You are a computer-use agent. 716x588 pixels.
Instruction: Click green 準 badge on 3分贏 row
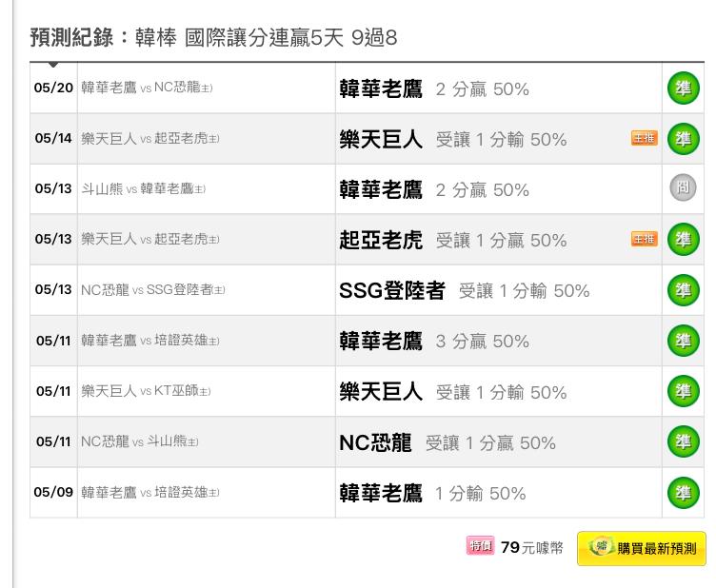(683, 341)
